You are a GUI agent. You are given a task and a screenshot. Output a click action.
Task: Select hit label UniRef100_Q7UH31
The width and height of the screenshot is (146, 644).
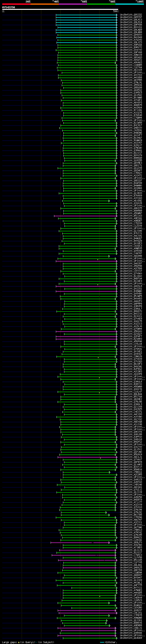point(131,349)
